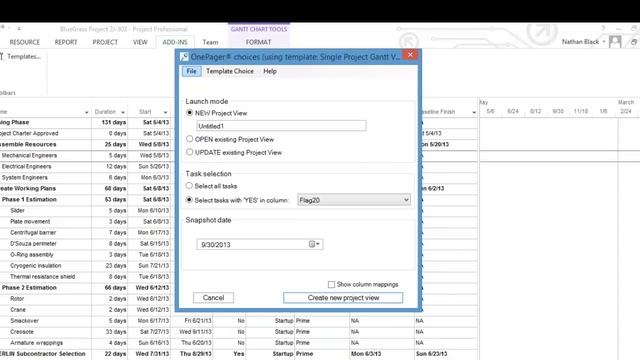Click the Crane task row
This screenshot has width=640, height=360.
click(x=18, y=310)
